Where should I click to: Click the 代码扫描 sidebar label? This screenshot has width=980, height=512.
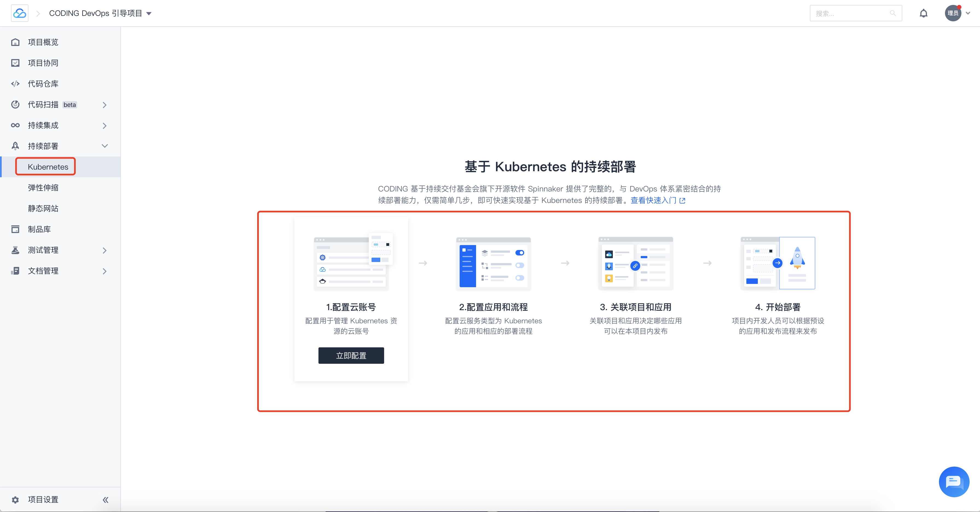click(x=43, y=104)
